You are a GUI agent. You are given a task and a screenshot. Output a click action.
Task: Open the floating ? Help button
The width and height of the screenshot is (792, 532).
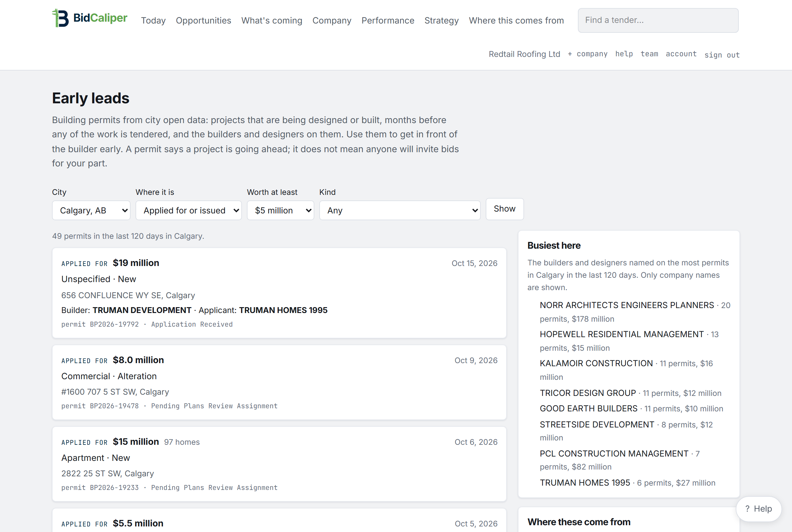pyautogui.click(x=758, y=509)
